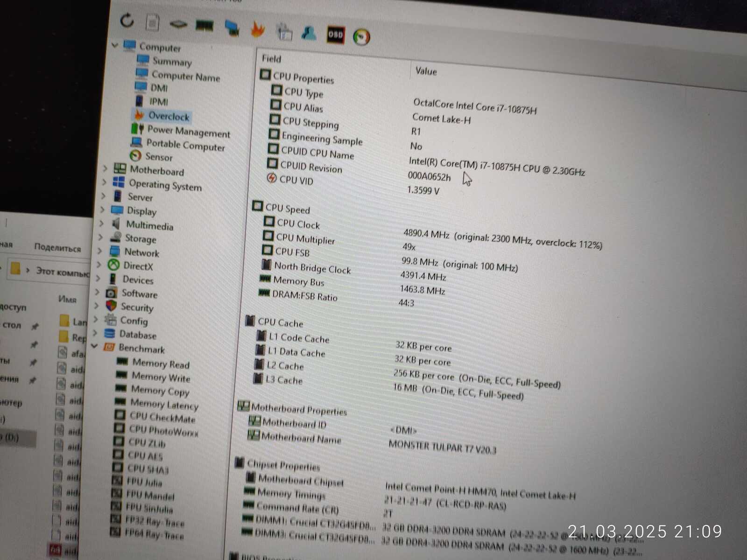Click the Windows logo beside Operating System
Screen dimensions: 747x560
tap(119, 182)
